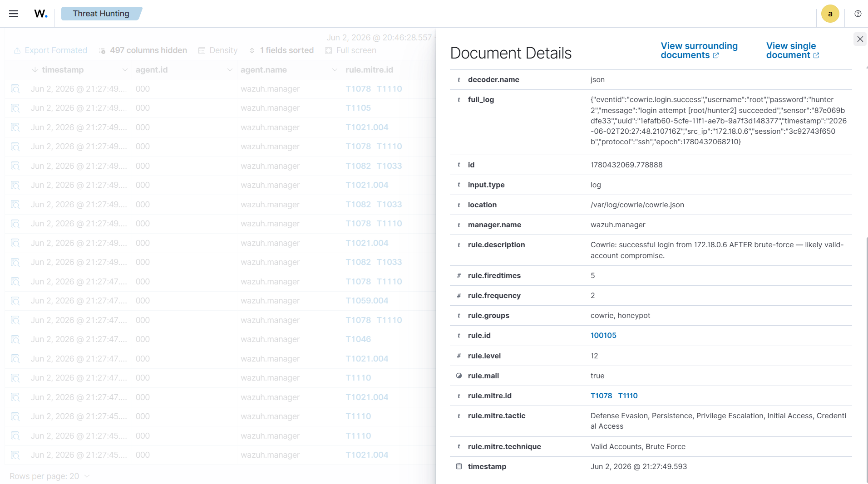Click Export Formatted button

coord(50,50)
